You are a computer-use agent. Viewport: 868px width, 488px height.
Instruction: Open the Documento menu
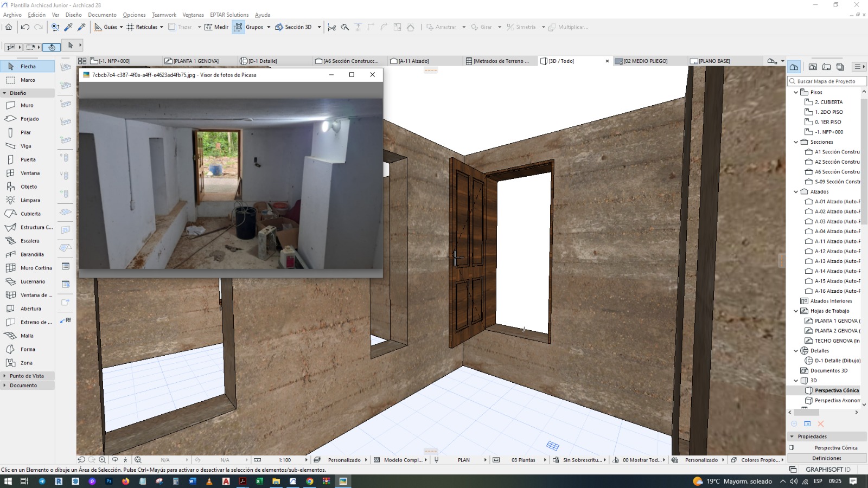click(x=102, y=15)
